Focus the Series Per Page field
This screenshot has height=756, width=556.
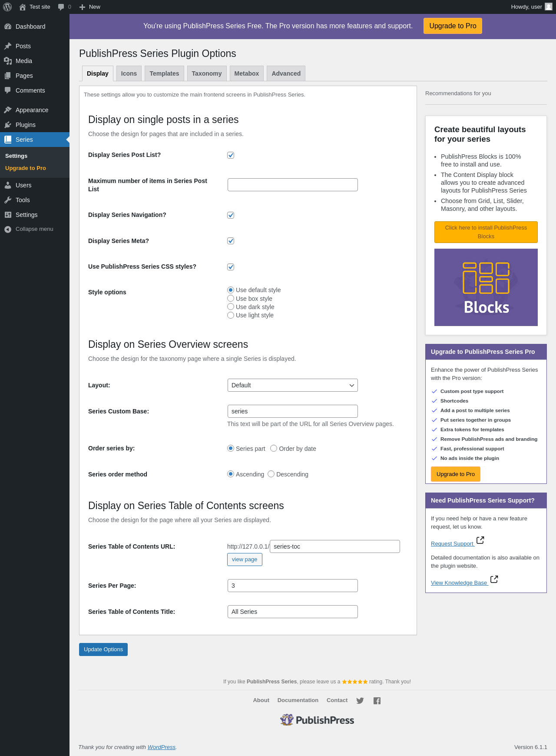(x=293, y=586)
